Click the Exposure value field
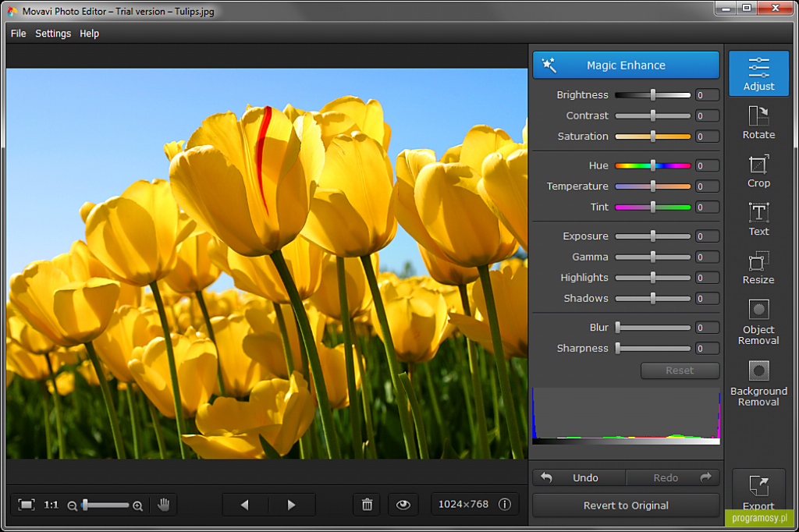The width and height of the screenshot is (799, 532). 707,236
